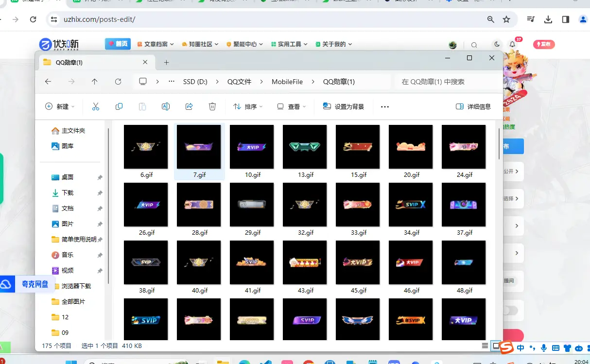Click the Copy icon in Explorer toolbar
590x364 pixels.
pos(119,106)
